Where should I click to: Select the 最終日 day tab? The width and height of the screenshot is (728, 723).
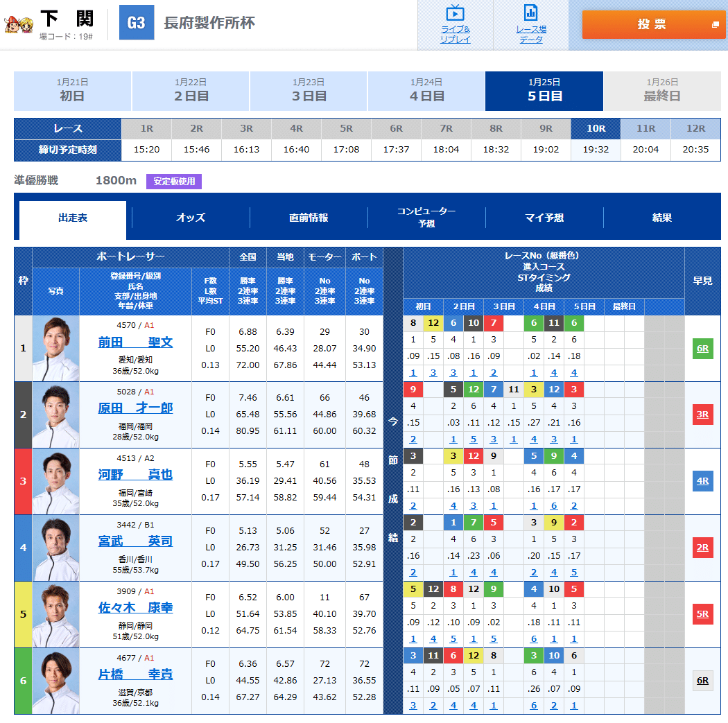[x=663, y=91]
